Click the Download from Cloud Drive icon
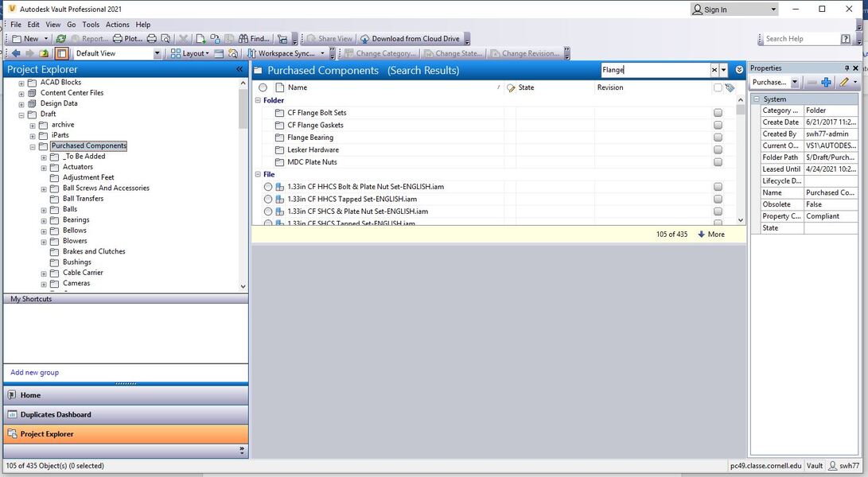This screenshot has height=477, width=868. click(x=365, y=39)
